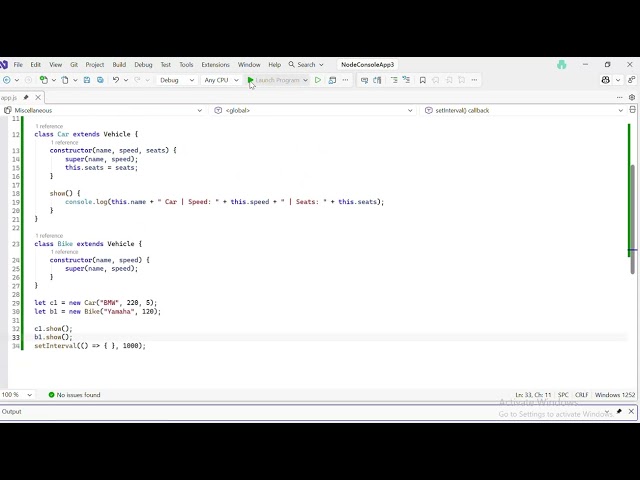Open the Debug configuration dropdown
This screenshot has width=640, height=480.
[176, 80]
